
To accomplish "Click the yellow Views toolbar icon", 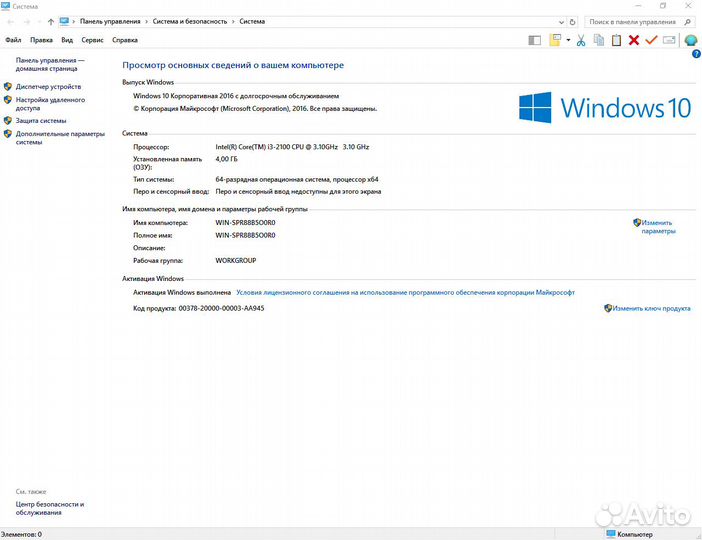I will [x=555, y=40].
